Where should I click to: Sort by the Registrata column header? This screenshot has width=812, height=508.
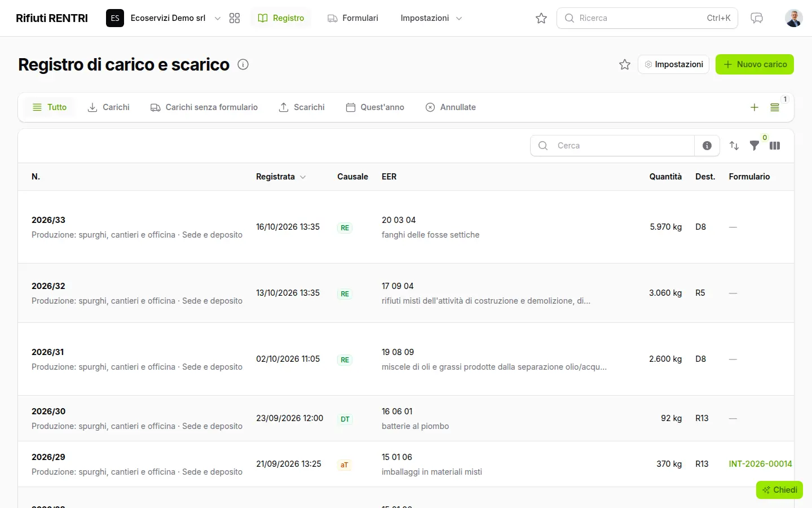tap(281, 177)
